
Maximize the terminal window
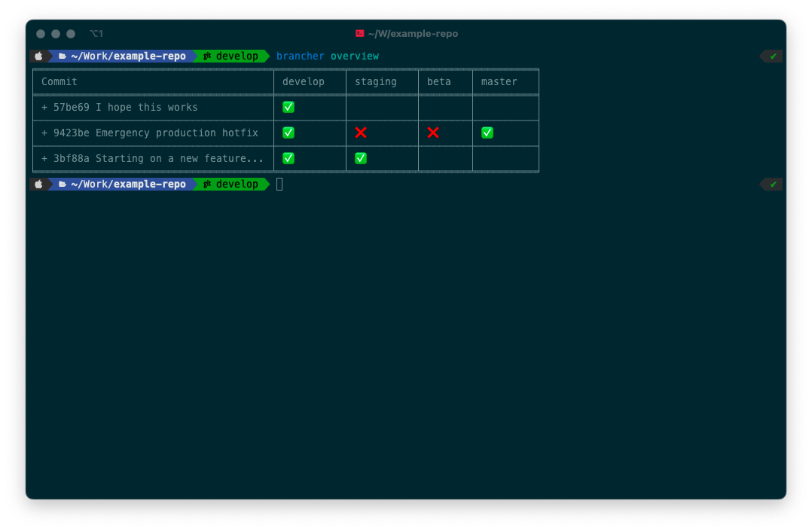(71, 34)
